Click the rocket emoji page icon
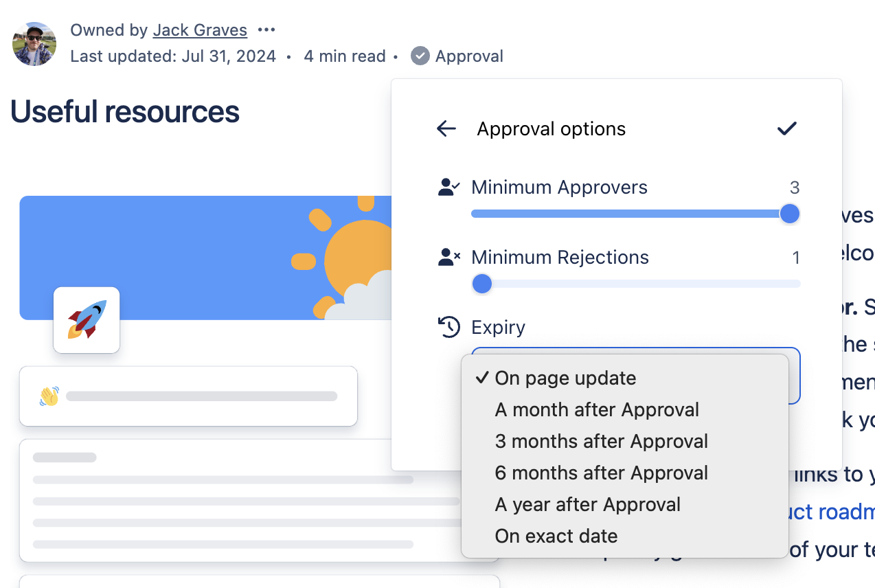This screenshot has width=875, height=588. point(87,319)
